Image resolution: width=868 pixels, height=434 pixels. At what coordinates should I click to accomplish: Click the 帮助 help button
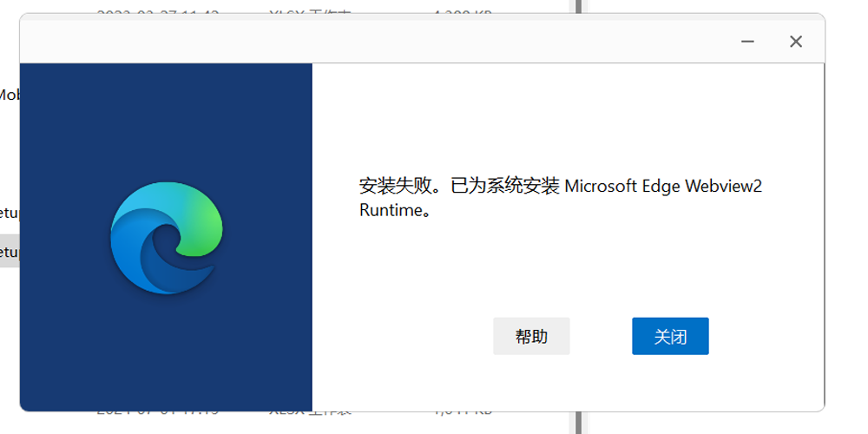click(531, 336)
